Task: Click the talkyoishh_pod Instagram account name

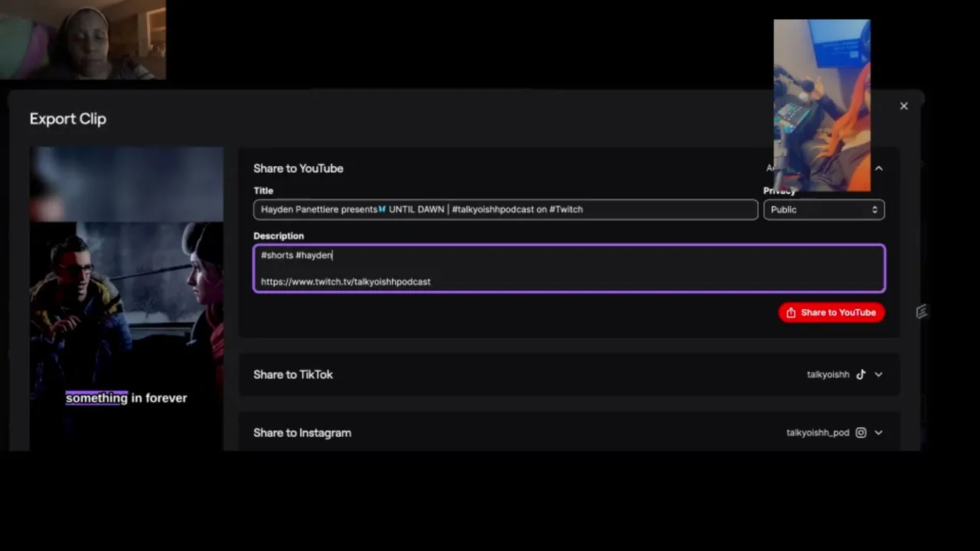Action: tap(818, 432)
